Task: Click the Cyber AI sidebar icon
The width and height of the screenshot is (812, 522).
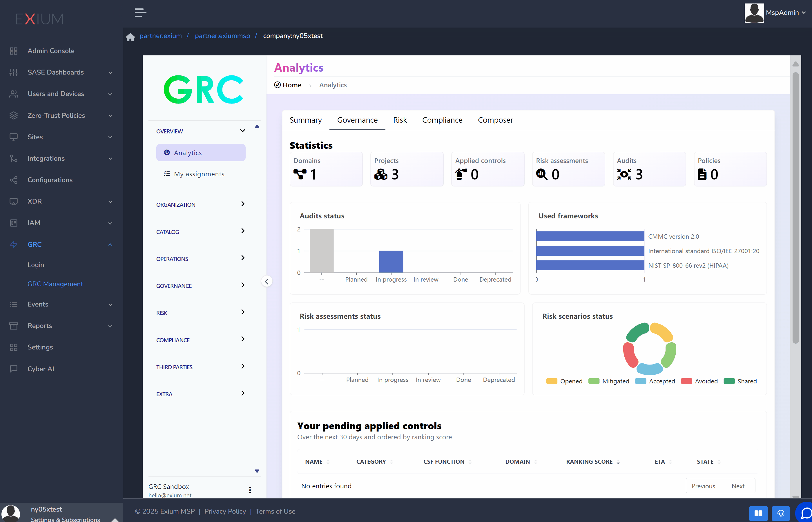Action: pos(14,369)
